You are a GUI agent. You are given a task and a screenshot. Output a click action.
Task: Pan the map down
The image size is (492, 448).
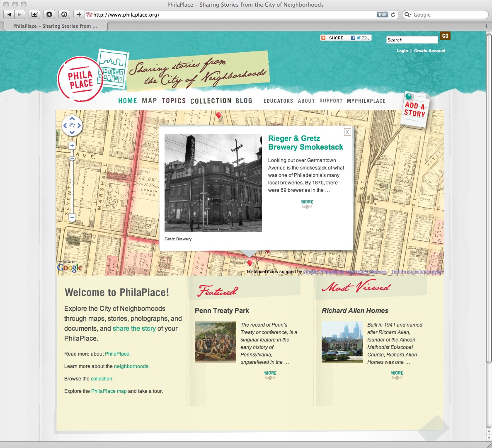(x=72, y=132)
